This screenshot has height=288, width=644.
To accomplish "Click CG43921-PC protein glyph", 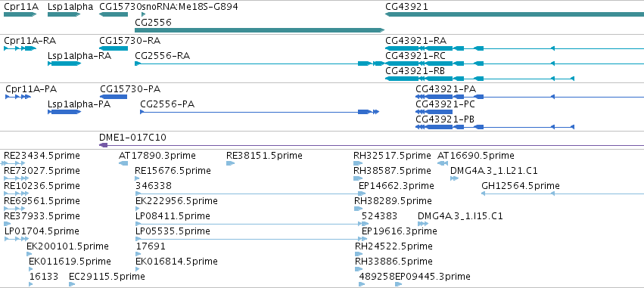I will tap(434, 112).
